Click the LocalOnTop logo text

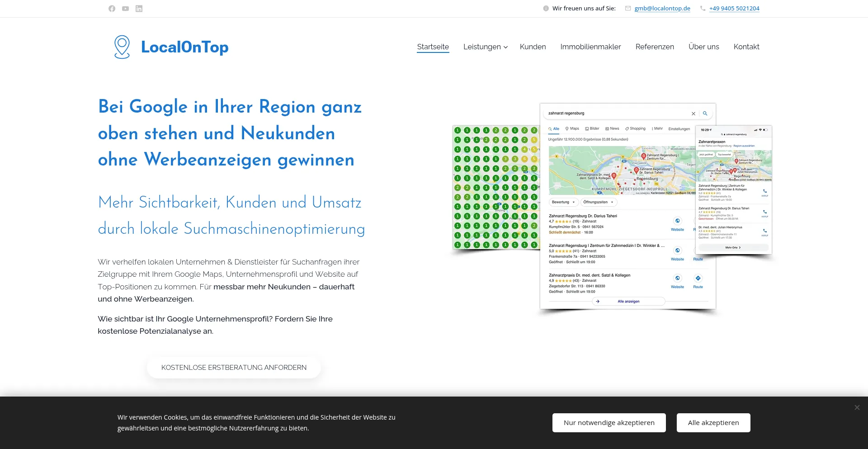tap(184, 47)
